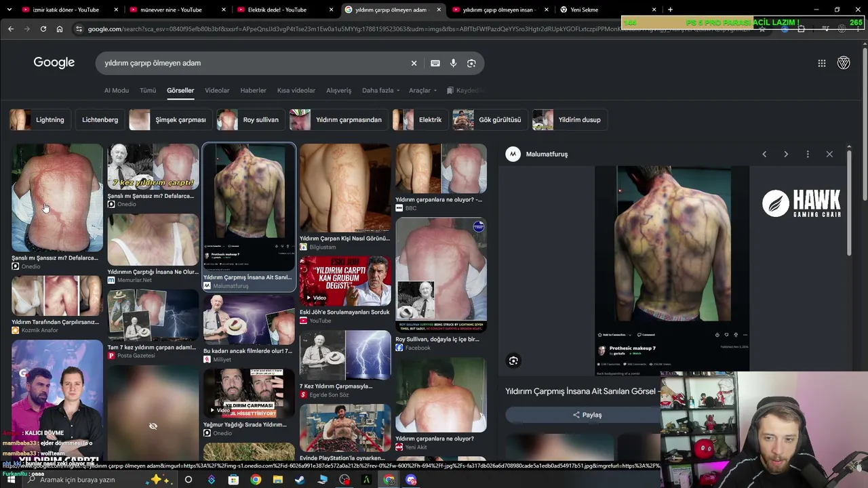Open the '7 kez yıldırım çarptı' thumbnail

(153, 167)
